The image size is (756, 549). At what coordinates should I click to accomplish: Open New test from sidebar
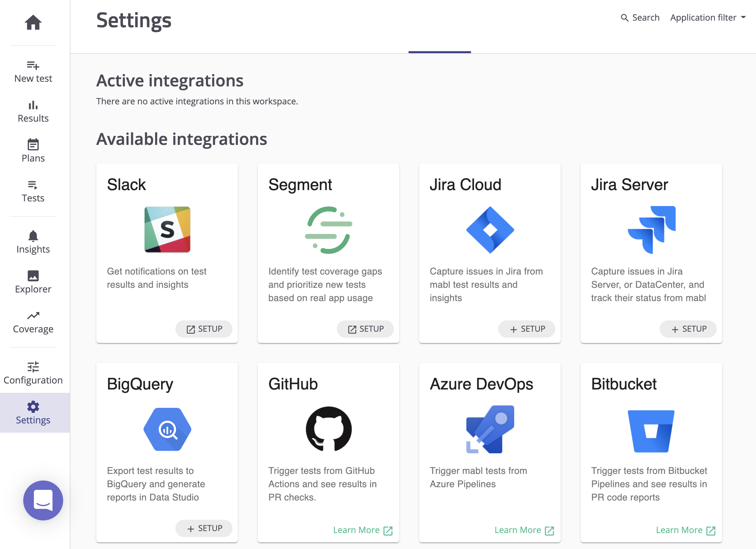point(33,71)
